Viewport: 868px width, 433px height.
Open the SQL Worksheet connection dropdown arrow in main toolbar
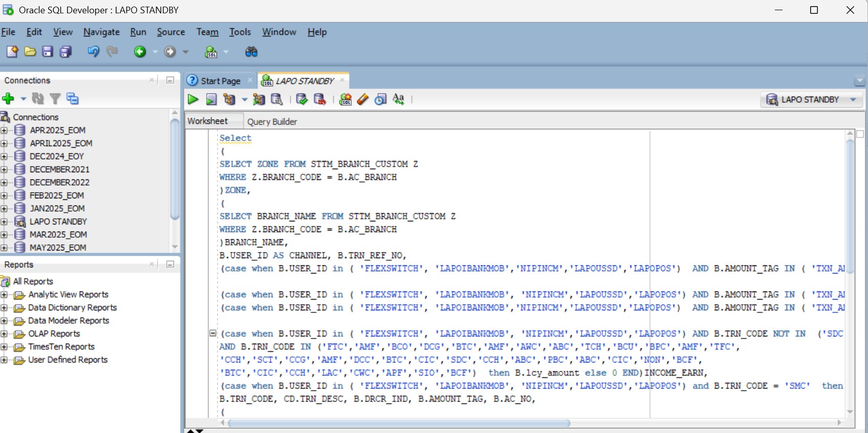pyautogui.click(x=226, y=52)
